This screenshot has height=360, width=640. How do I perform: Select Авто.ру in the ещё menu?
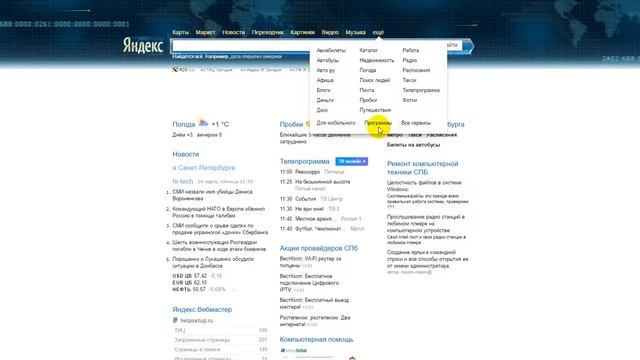click(326, 70)
